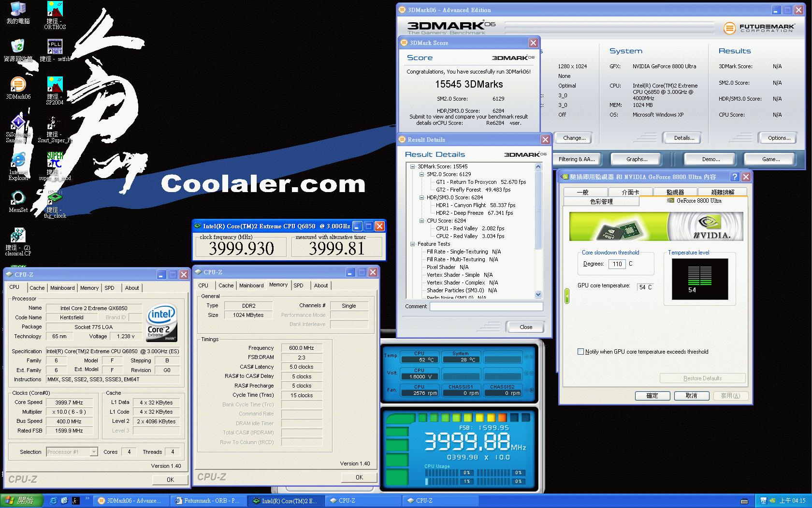Viewport: 812px width, 508px height.
Task: Click the Degrees threshold field showing 110
Action: pos(617,264)
